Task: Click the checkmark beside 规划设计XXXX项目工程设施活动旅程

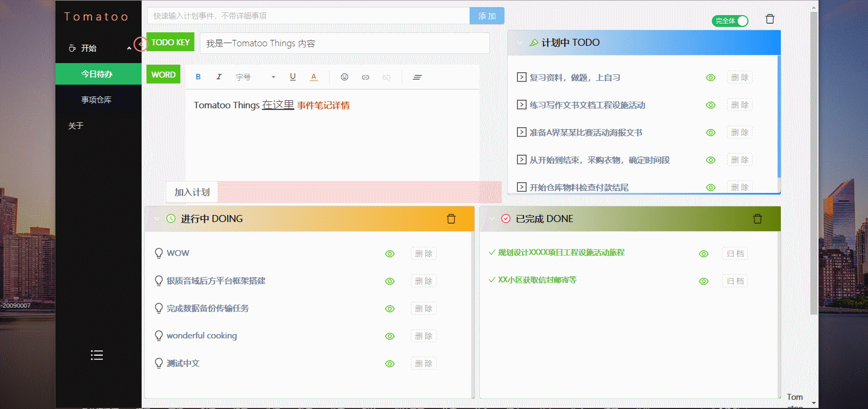Action: coord(492,252)
